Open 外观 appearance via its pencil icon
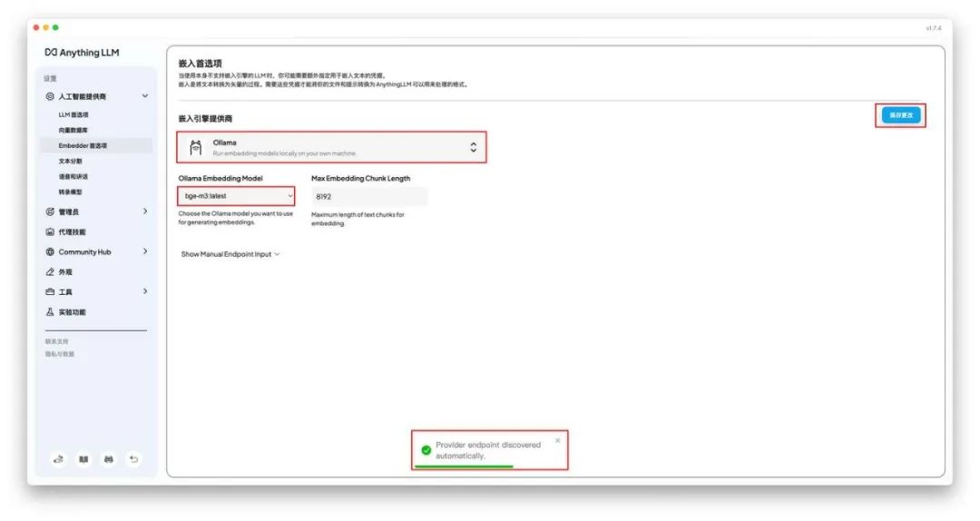Viewport: 980px width, 521px height. point(50,272)
